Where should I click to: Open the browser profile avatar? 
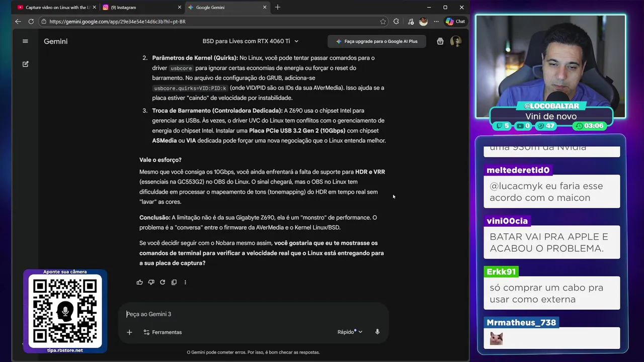tap(423, 22)
